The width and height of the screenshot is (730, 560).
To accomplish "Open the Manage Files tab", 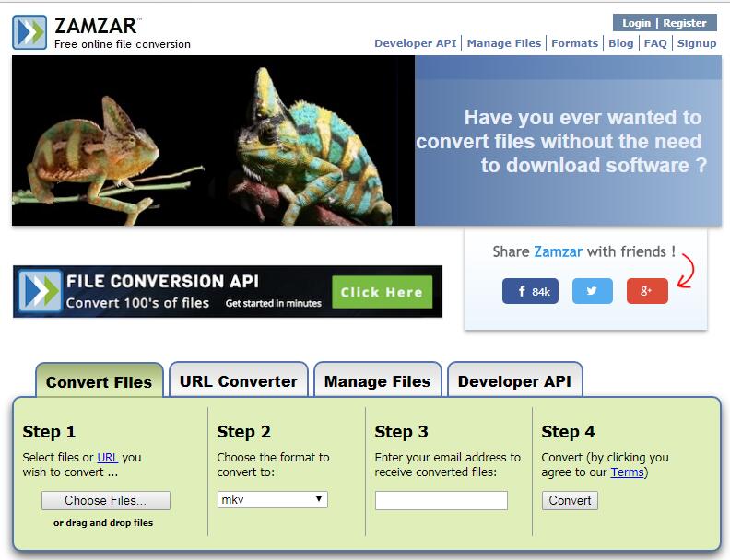I will click(x=377, y=381).
